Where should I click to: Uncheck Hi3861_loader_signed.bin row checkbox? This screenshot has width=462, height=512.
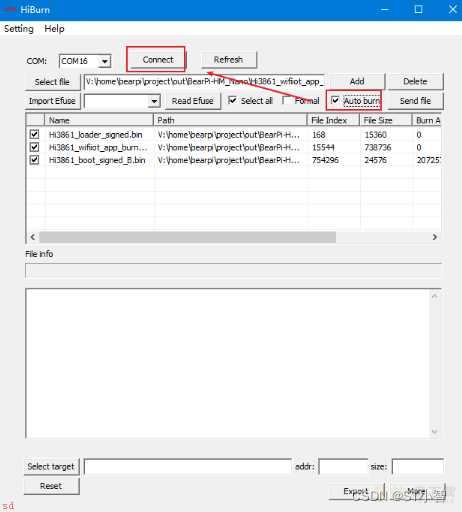34,134
